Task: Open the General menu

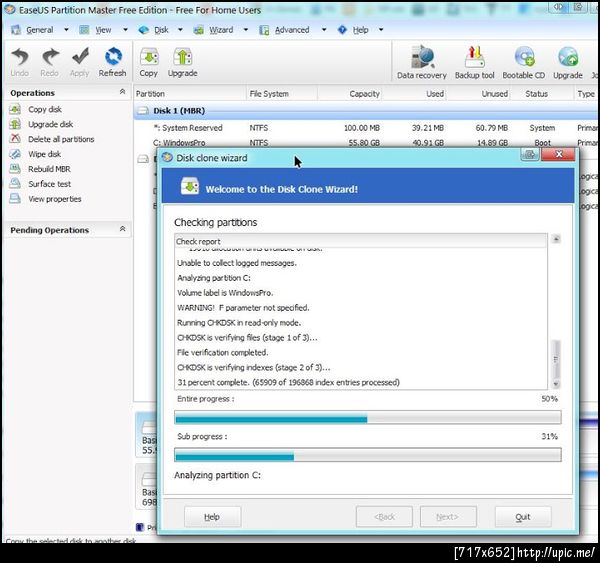Action: click(40, 30)
